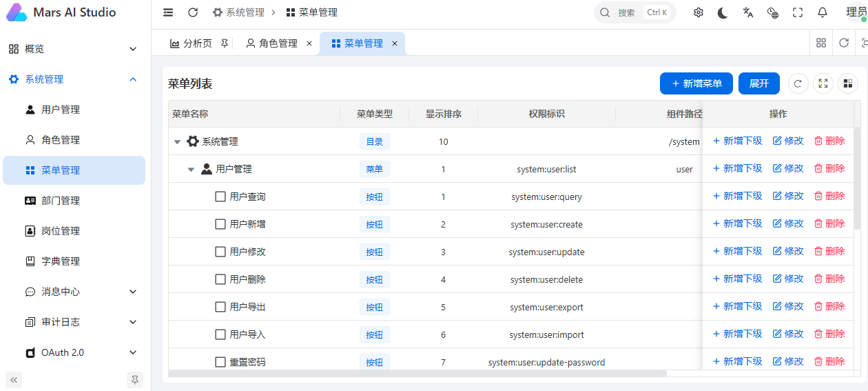Click 删除 for 用户导出 row
Viewport: 868px width, 391px height.
point(829,306)
